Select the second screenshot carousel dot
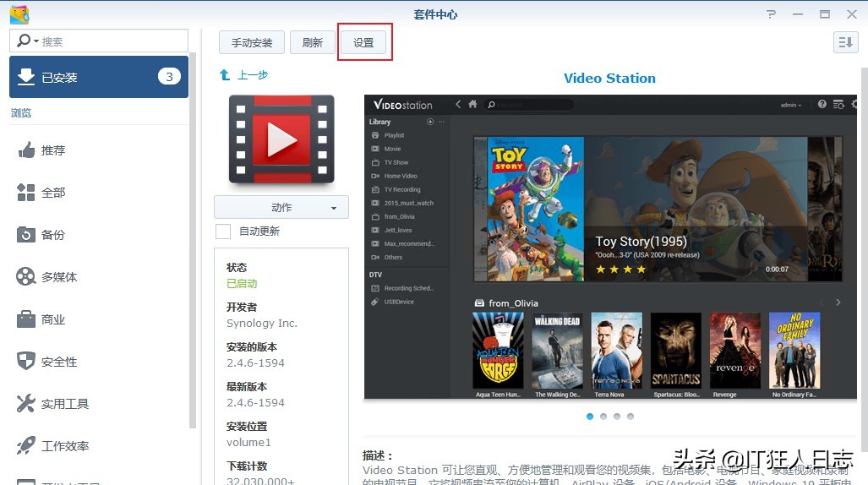 (x=603, y=417)
